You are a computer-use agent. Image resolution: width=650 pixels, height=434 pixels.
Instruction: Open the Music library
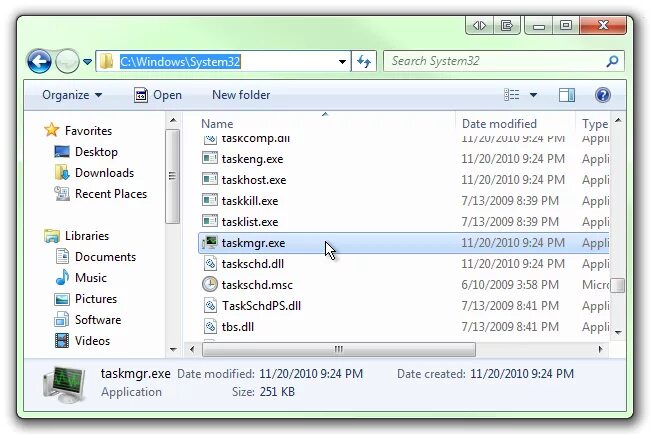(x=91, y=278)
